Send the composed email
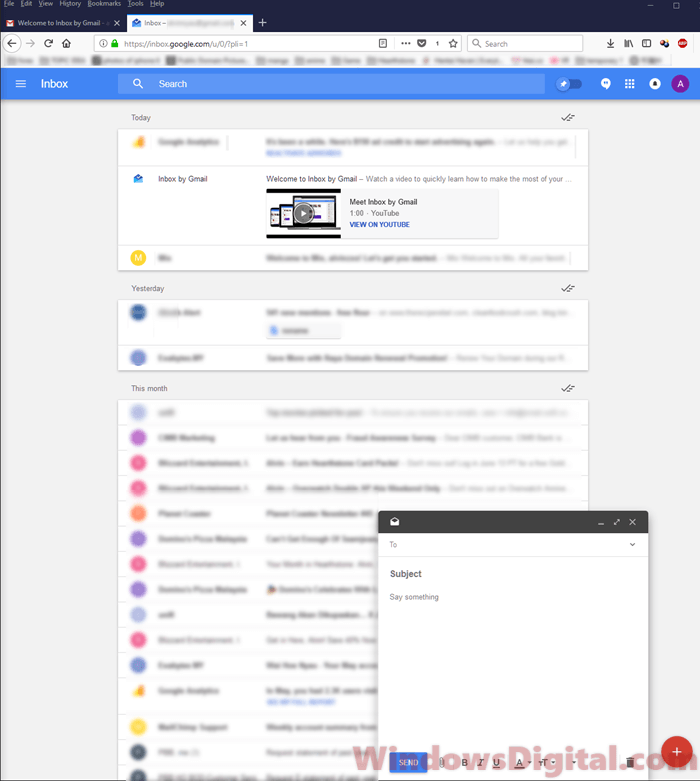 click(408, 762)
